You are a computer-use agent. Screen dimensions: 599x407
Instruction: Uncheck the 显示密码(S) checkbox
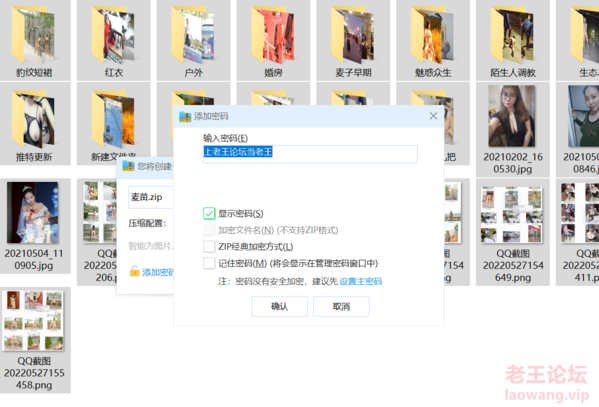(x=209, y=213)
